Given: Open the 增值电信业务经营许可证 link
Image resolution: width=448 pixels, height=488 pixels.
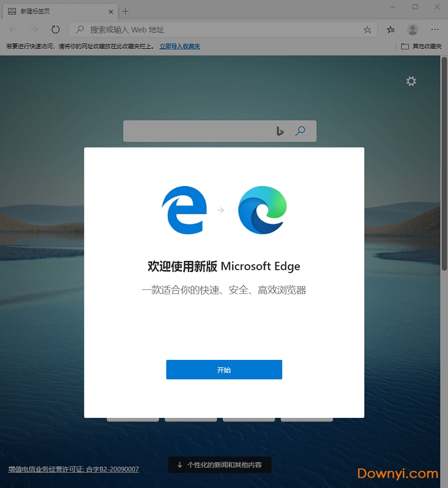Looking at the screenshot, I should [x=73, y=469].
